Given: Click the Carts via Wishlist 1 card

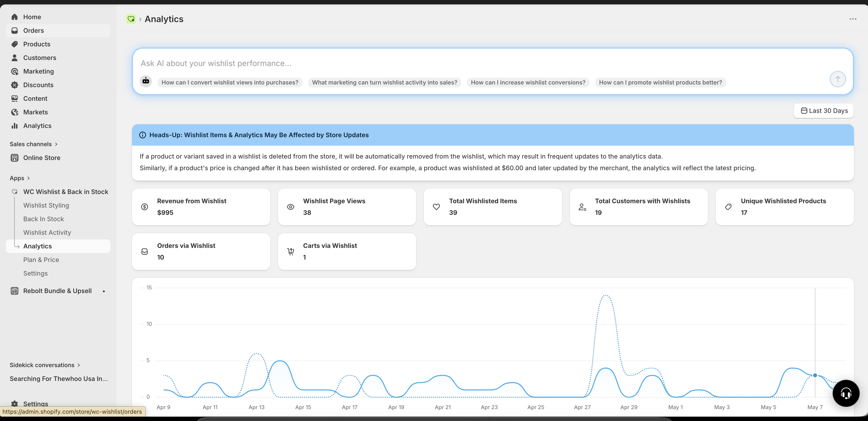Looking at the screenshot, I should pyautogui.click(x=347, y=252).
